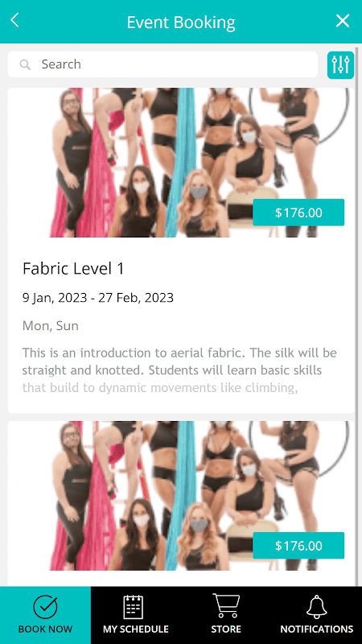Click the magnifying glass search icon
The width and height of the screenshot is (362, 644).
[25, 64]
